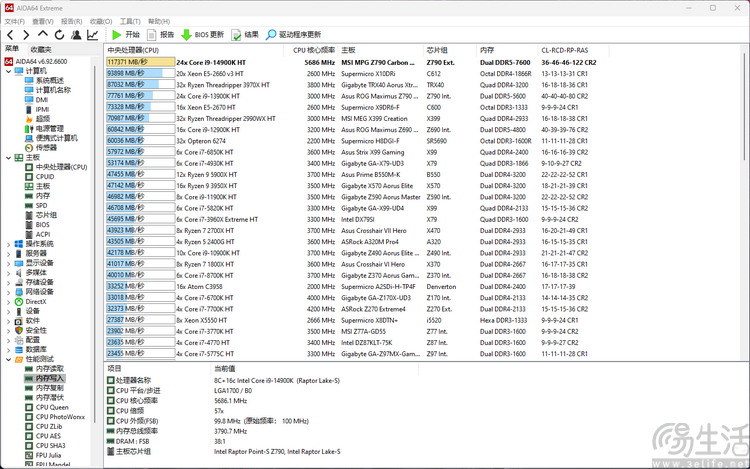Click the BIOS 更新 download button

[x=203, y=35]
